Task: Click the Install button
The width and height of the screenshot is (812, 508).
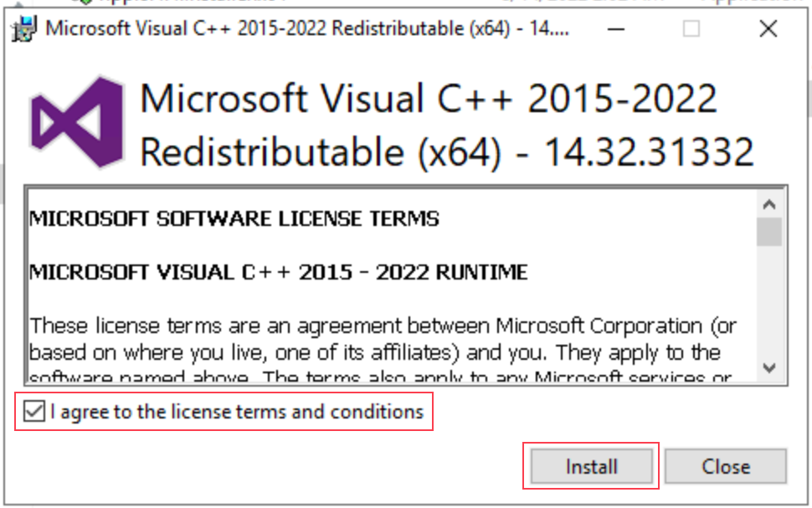Action: click(x=591, y=466)
